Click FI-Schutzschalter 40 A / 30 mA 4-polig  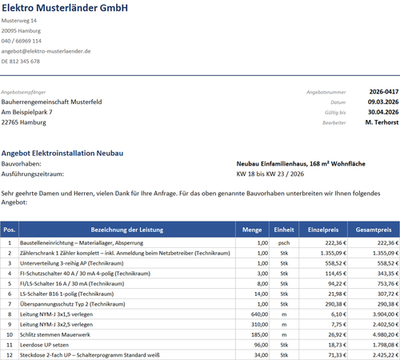(85, 274)
